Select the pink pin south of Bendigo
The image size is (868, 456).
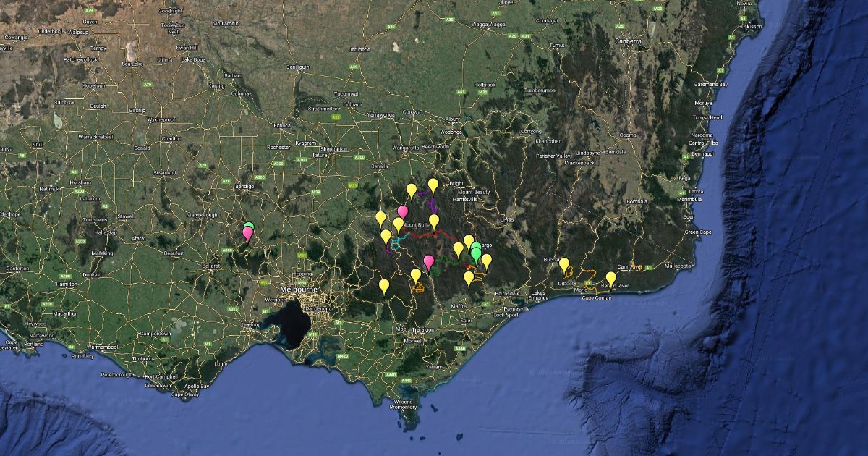pyautogui.click(x=248, y=233)
